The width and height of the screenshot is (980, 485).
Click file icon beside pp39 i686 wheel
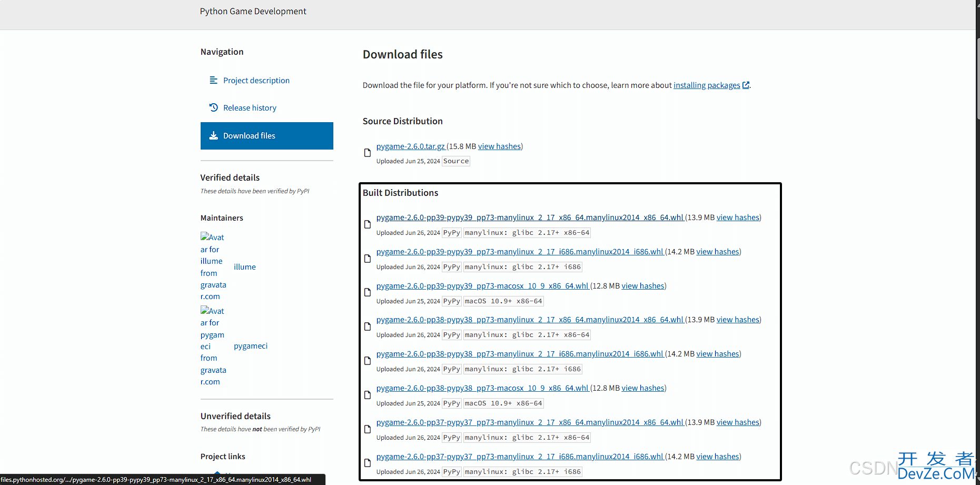[368, 259]
